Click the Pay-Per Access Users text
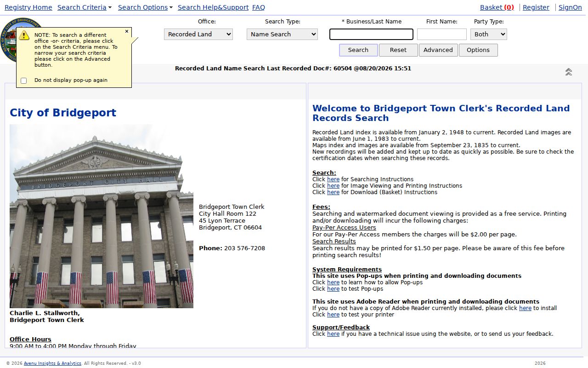The height and width of the screenshot is (368, 588). click(344, 228)
